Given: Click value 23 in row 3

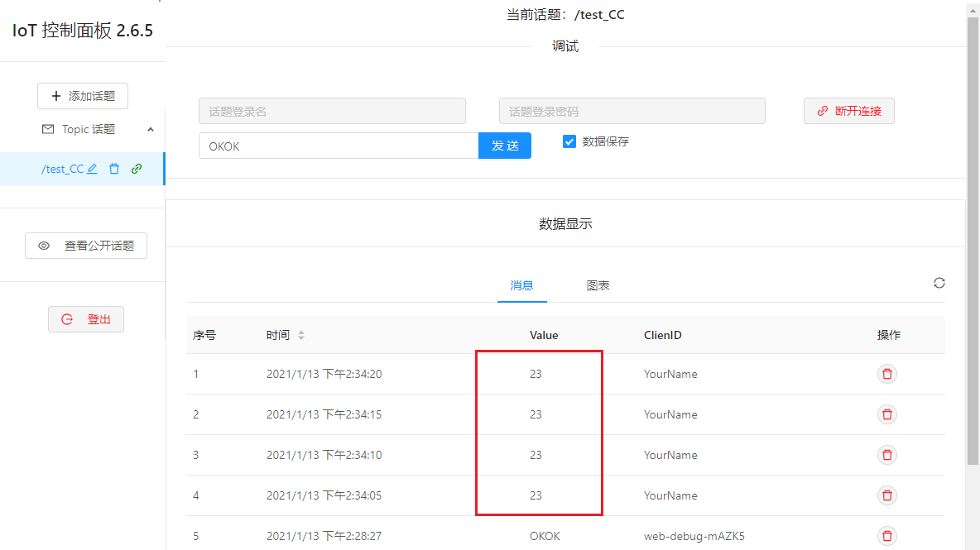Looking at the screenshot, I should tap(536, 455).
